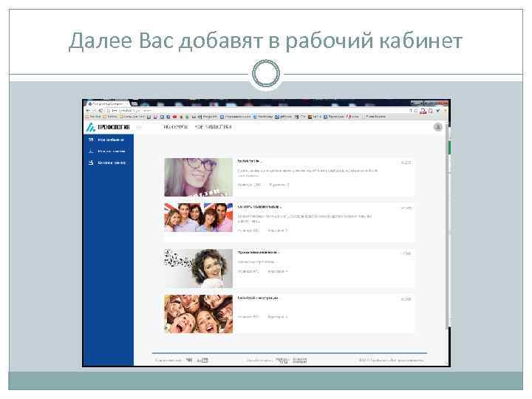Open the thumbnail with students and a British flag
The image size is (532, 399).
[199, 217]
